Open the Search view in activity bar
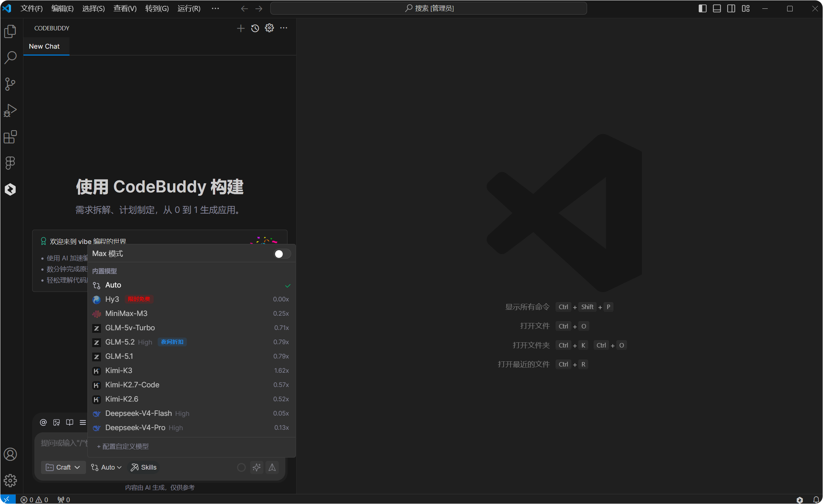This screenshot has width=823, height=504. pyautogui.click(x=10, y=57)
